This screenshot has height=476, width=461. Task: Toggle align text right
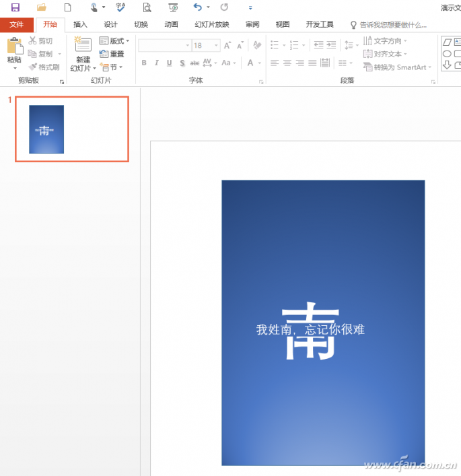tap(300, 63)
